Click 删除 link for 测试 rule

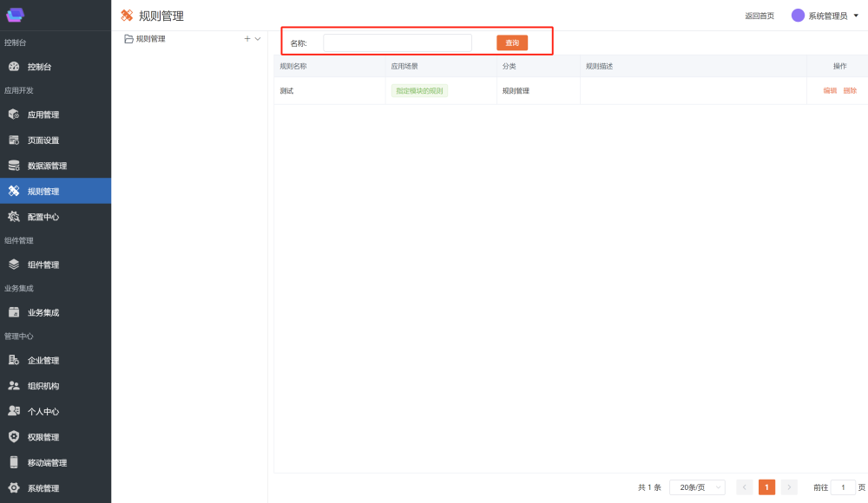(x=850, y=91)
